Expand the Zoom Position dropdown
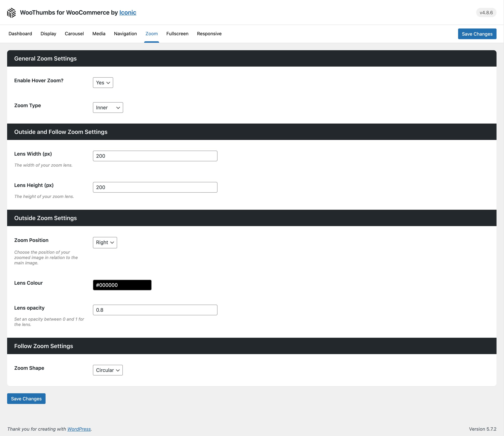Screen dimensions: 504x436 pos(105,243)
